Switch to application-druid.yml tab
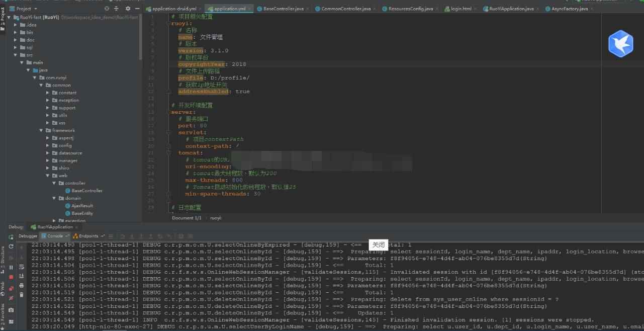The height and width of the screenshot is (331, 644). (x=173, y=9)
